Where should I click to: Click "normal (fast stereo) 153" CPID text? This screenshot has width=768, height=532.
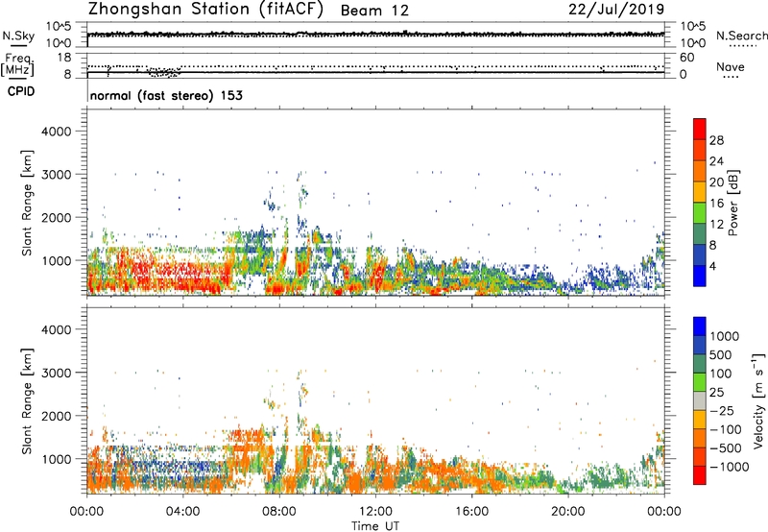[166, 95]
